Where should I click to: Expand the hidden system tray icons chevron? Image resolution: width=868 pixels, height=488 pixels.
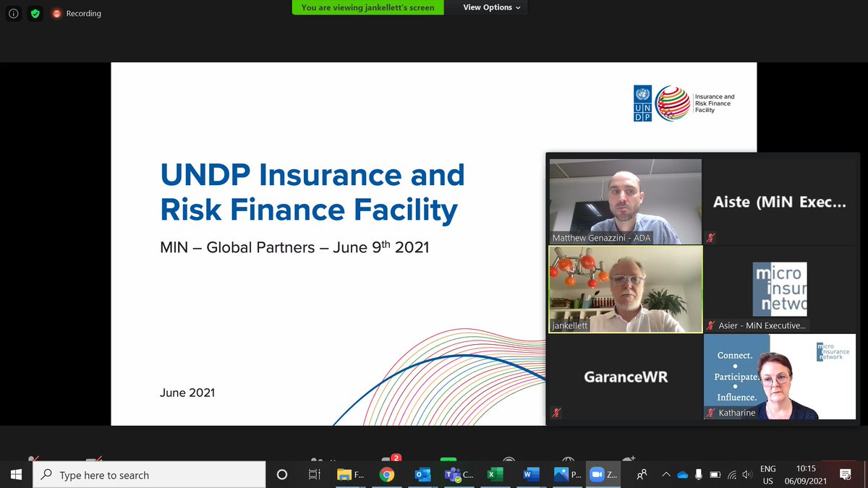pyautogui.click(x=665, y=474)
